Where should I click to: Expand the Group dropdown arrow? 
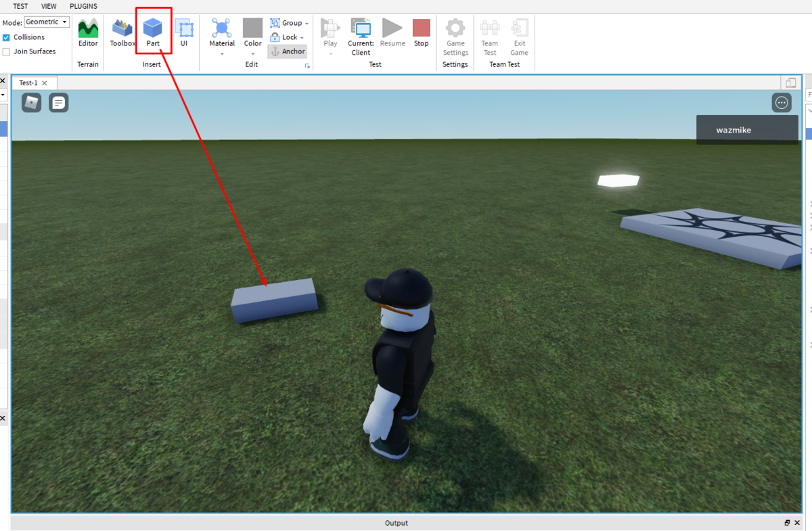click(x=307, y=24)
